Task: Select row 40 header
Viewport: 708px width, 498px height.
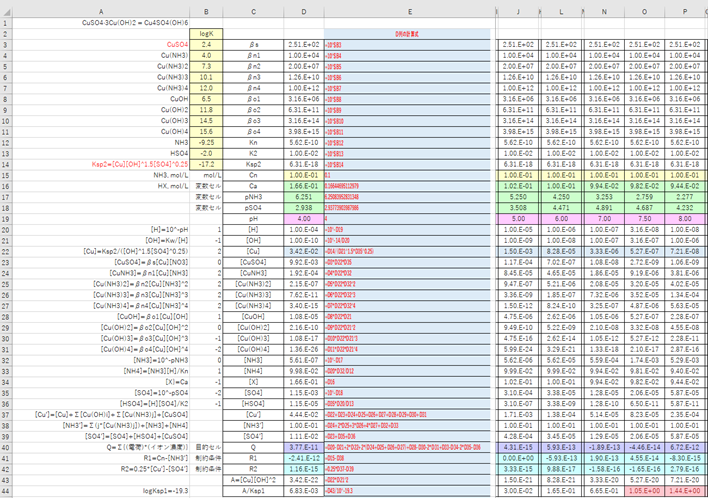Action: tap(6, 447)
